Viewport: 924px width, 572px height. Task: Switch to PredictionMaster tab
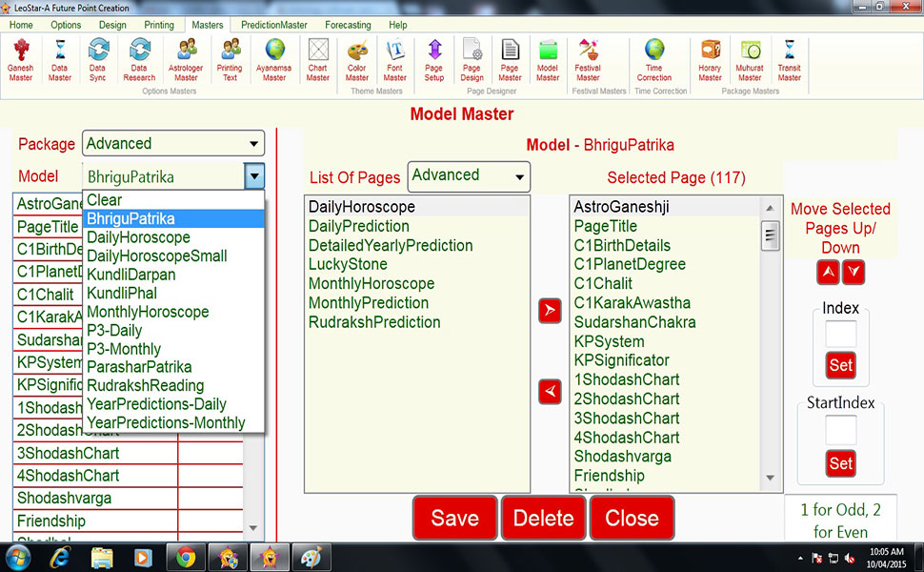[x=274, y=25]
